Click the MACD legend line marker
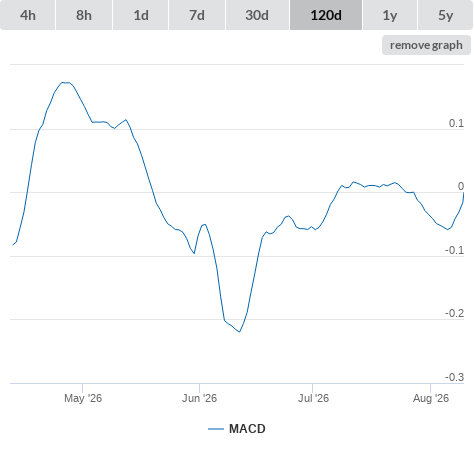The height and width of the screenshot is (455, 474). tap(216, 429)
